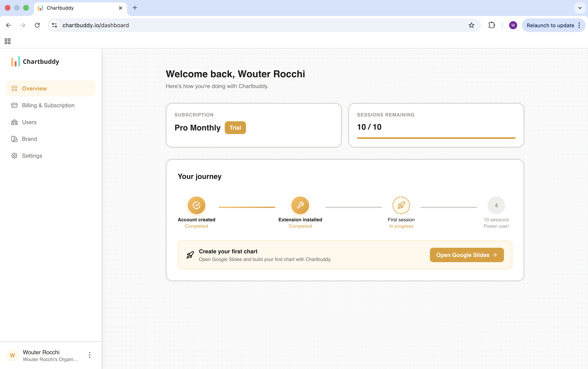This screenshot has width=588, height=369.
Task: Select Users in the sidebar
Action: (29, 122)
